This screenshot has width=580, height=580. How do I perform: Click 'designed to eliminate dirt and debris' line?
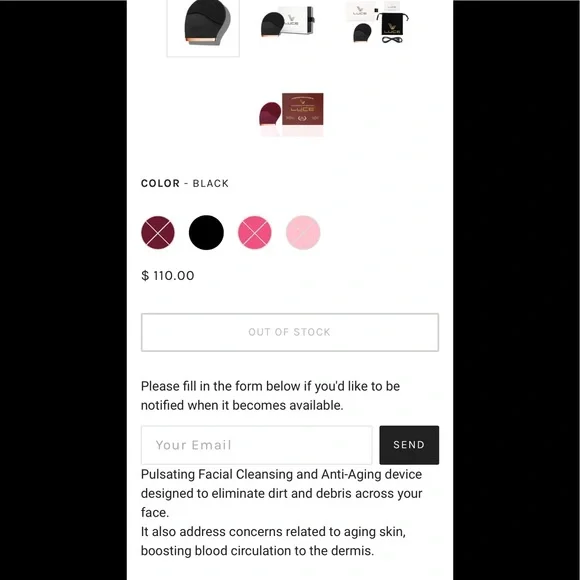click(281, 493)
